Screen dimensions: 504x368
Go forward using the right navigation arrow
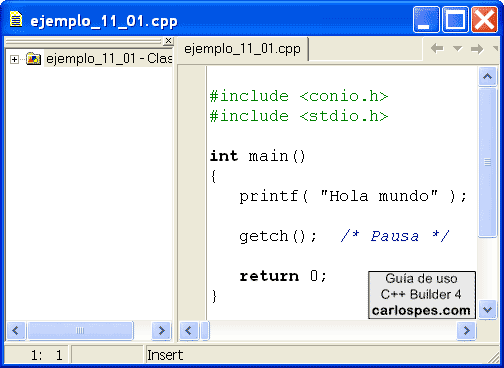tap(477, 49)
